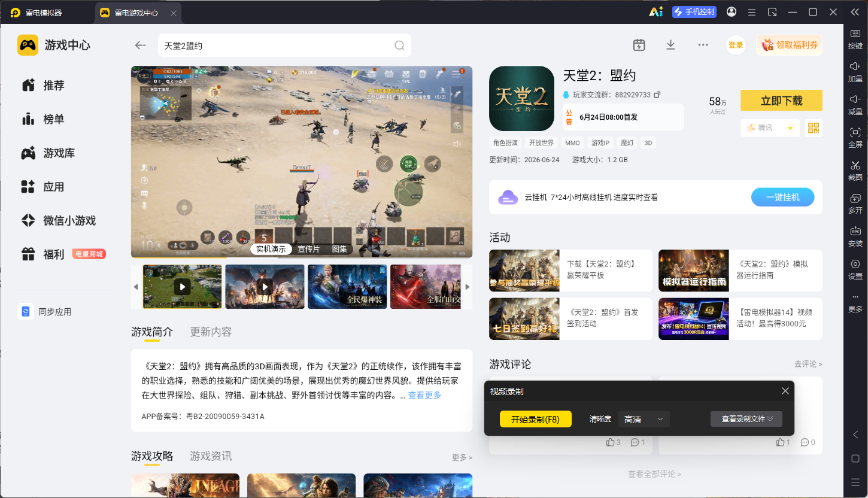Select 宣传片 media tab
868x498 pixels.
[x=309, y=249]
